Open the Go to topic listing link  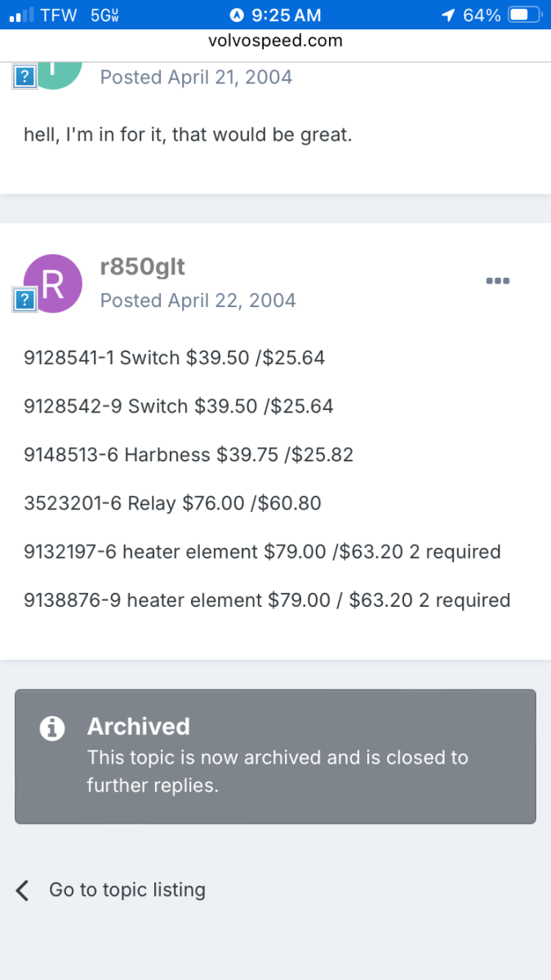point(127,889)
